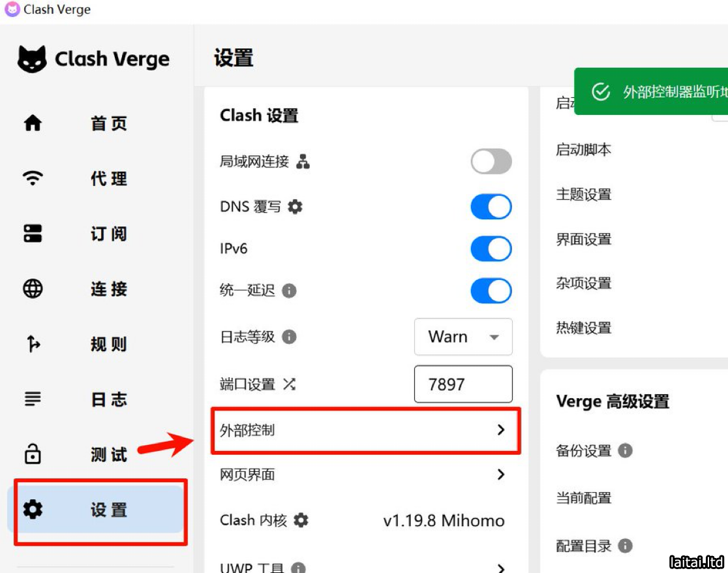The height and width of the screenshot is (573, 728).
Task: Enable the 局域网连接 toggle
Action: (491, 162)
